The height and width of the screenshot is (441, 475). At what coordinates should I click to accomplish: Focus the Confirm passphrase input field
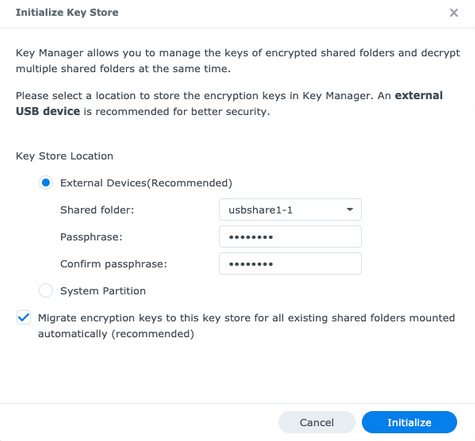[290, 264]
